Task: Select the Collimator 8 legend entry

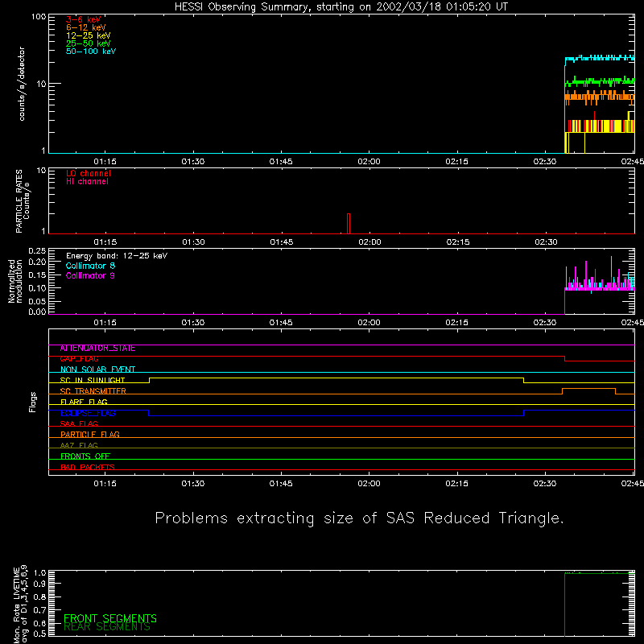Action: (90, 266)
